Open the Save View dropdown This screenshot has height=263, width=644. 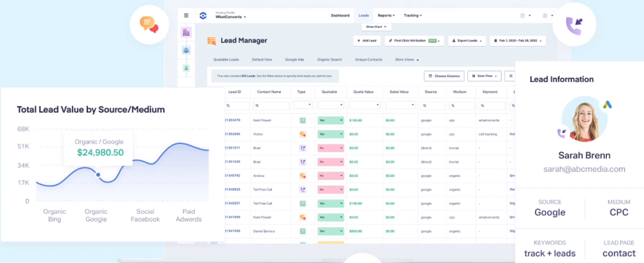[x=484, y=76]
